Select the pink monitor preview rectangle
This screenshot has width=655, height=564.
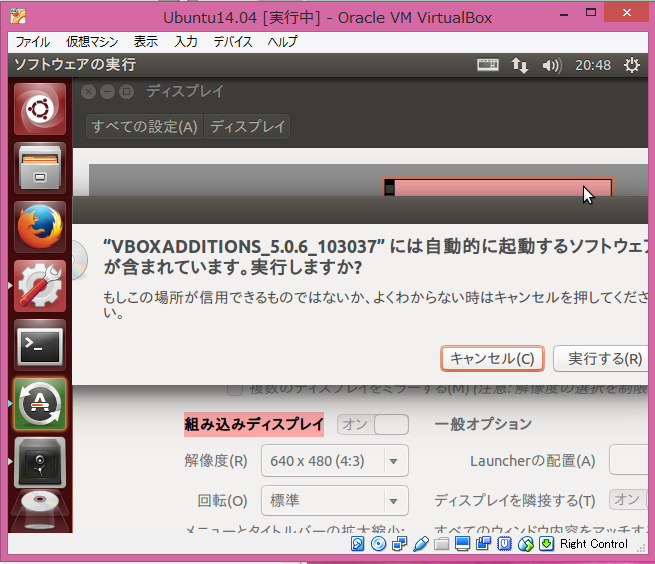click(498, 187)
